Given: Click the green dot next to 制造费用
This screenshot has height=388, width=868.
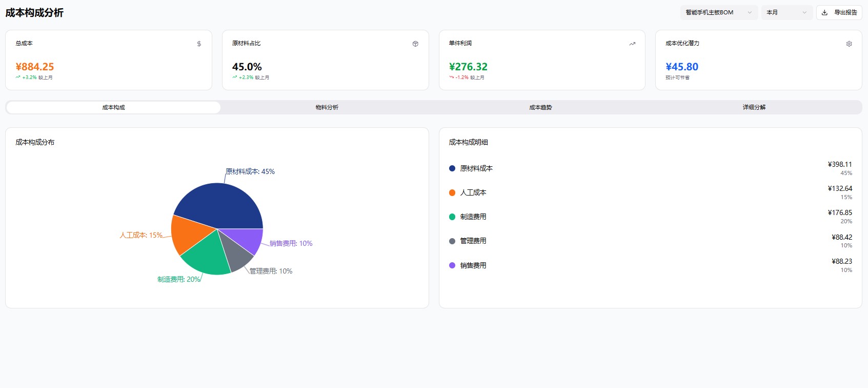Looking at the screenshot, I should (452, 217).
